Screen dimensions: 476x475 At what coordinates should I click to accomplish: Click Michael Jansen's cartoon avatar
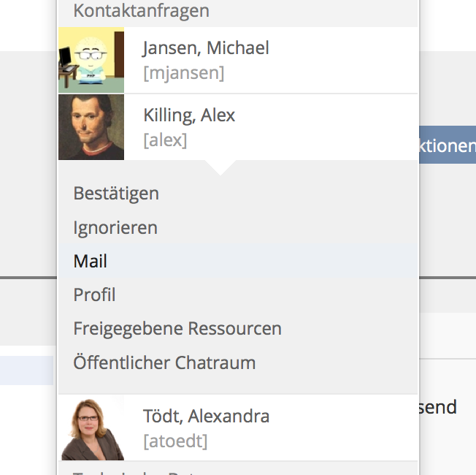click(x=91, y=60)
